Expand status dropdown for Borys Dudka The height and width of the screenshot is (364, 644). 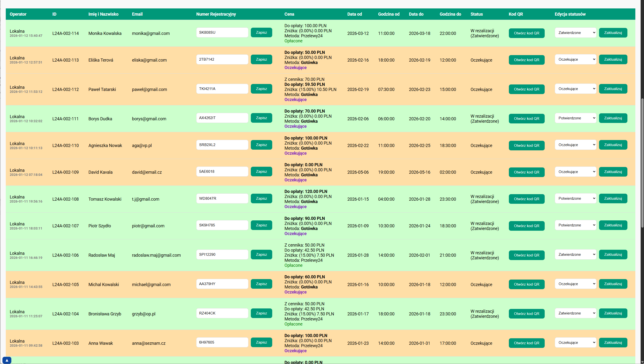tap(575, 118)
